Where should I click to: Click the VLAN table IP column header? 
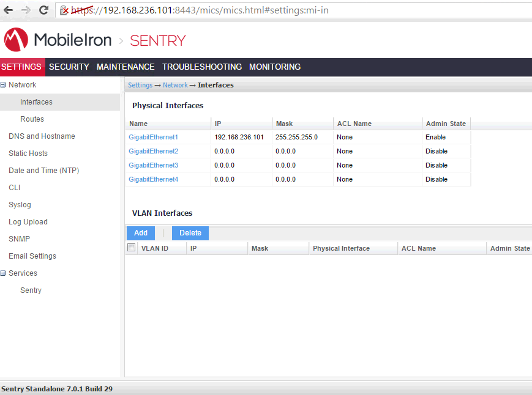[217, 248]
